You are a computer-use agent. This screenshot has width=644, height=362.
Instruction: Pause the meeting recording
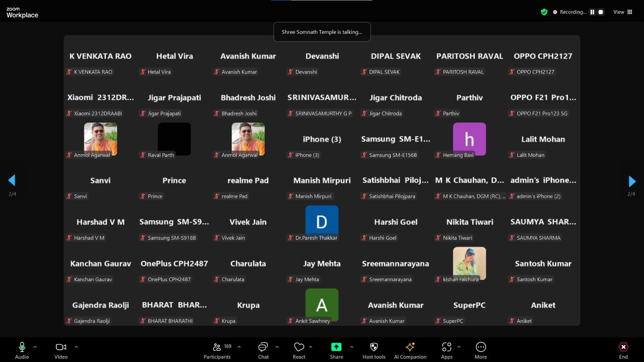592,12
